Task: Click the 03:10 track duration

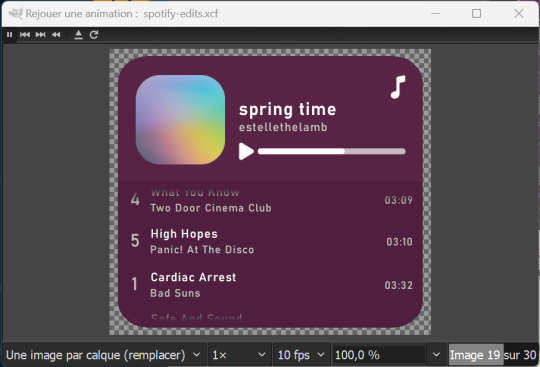Action: (399, 242)
